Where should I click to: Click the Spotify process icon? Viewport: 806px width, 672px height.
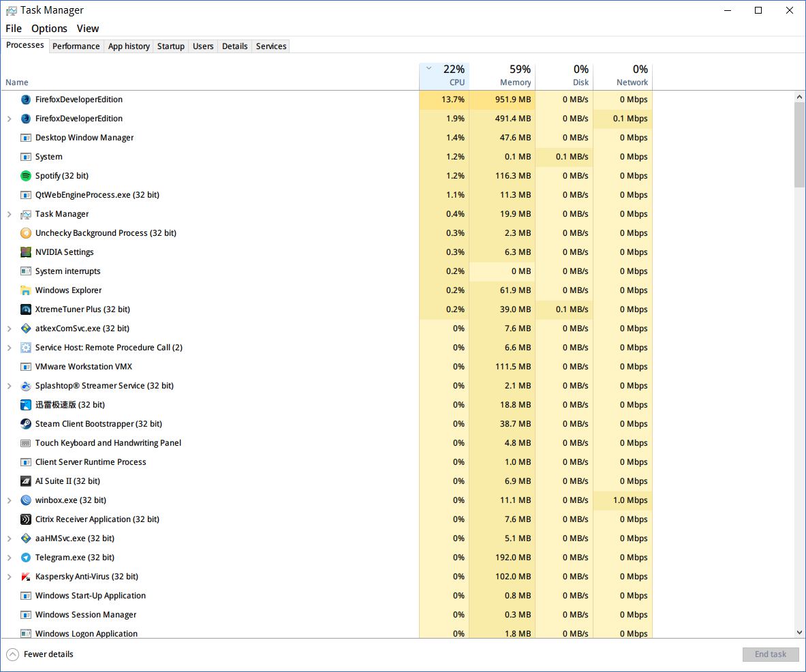pos(26,176)
